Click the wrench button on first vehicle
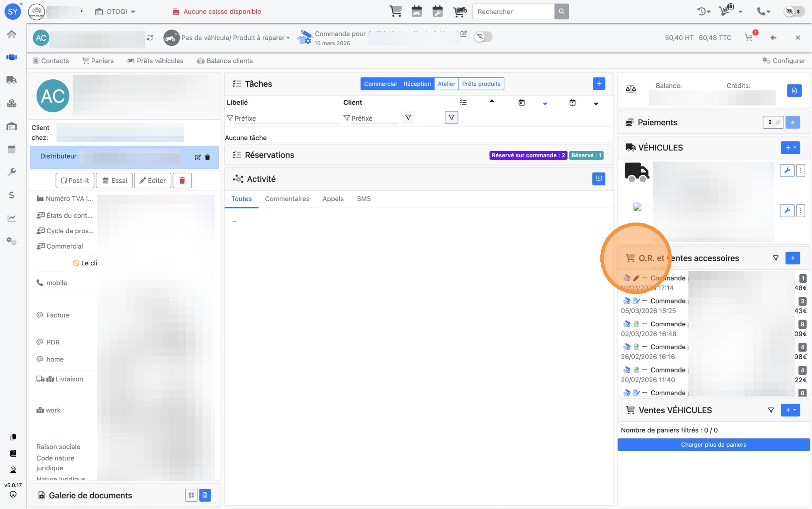Image resolution: width=812 pixels, height=509 pixels. 787,170
